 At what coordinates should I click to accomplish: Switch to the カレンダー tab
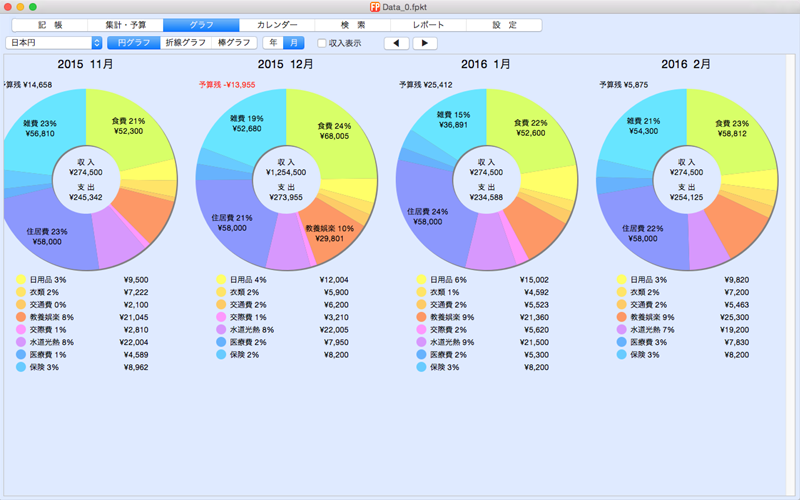pyautogui.click(x=276, y=24)
